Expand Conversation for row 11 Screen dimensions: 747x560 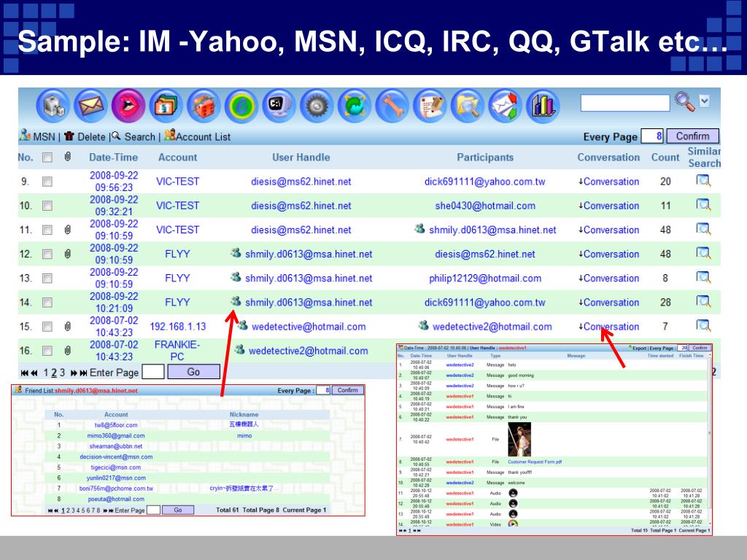pos(609,230)
